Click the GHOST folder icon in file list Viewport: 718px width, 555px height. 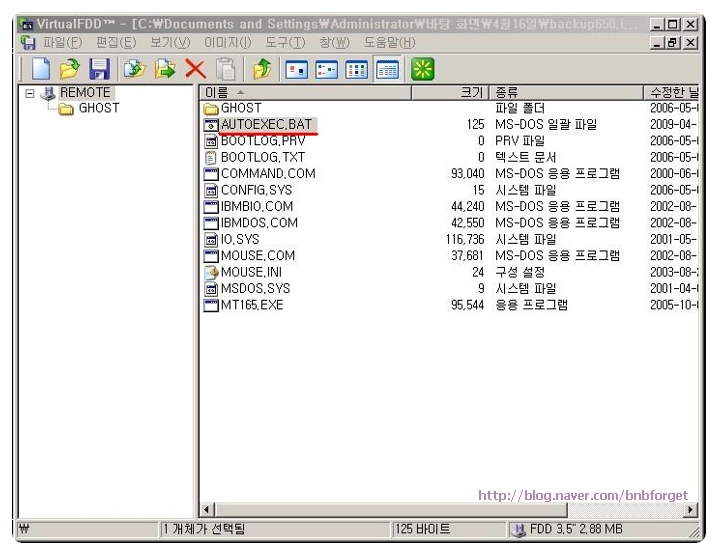tap(211, 109)
